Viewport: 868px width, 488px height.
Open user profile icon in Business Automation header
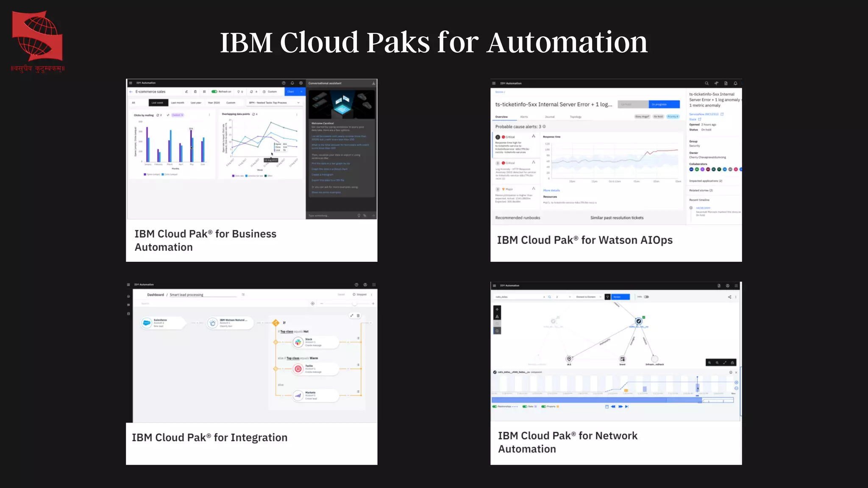301,83
